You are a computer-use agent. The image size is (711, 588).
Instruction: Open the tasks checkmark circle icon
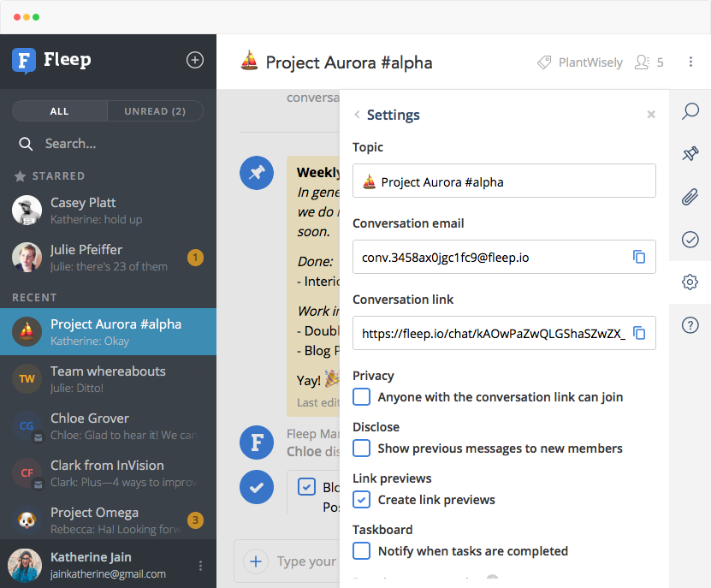click(x=690, y=239)
